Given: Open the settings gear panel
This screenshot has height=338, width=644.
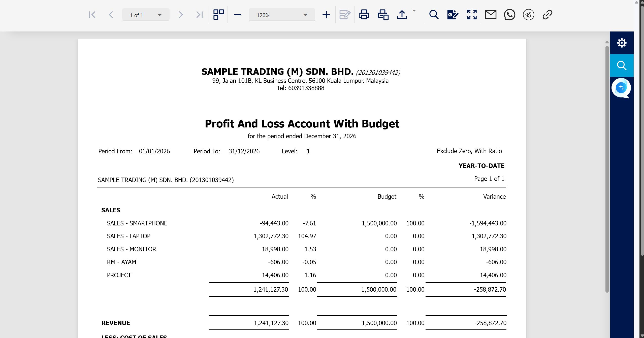Looking at the screenshot, I should pos(622,43).
